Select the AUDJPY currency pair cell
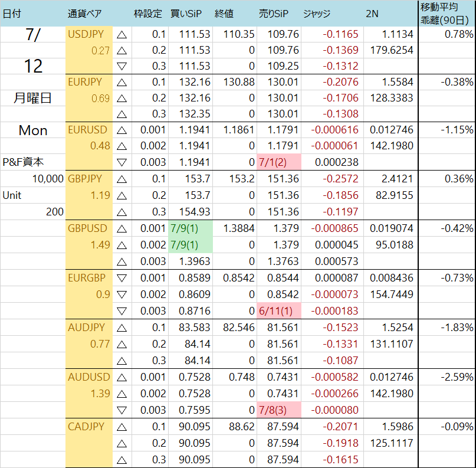 click(x=86, y=327)
